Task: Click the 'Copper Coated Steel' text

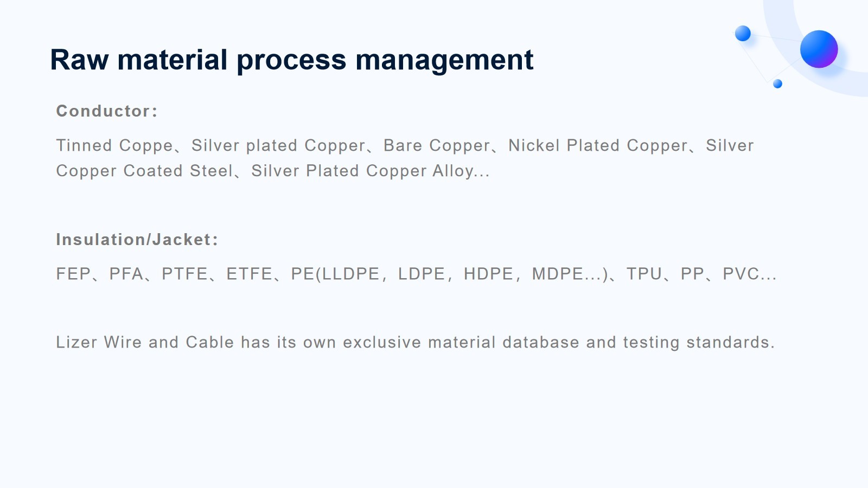Action: 144,171
